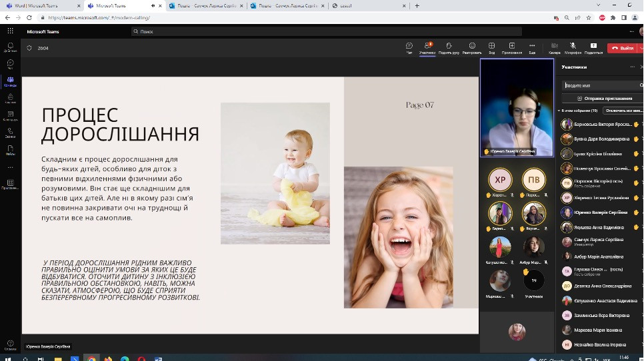Toggle the Камера (Camera) on or off
The width and height of the screenshot is (644, 361).
[554, 47]
